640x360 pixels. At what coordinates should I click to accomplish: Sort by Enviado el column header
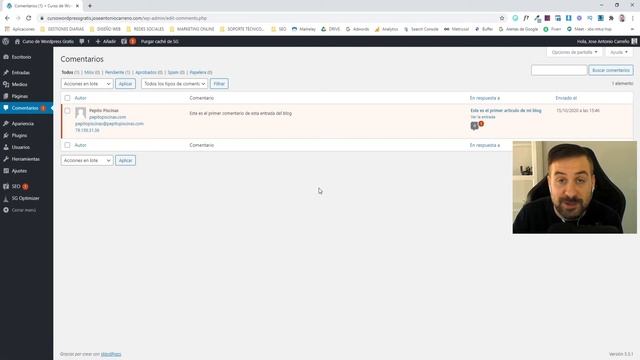point(566,98)
